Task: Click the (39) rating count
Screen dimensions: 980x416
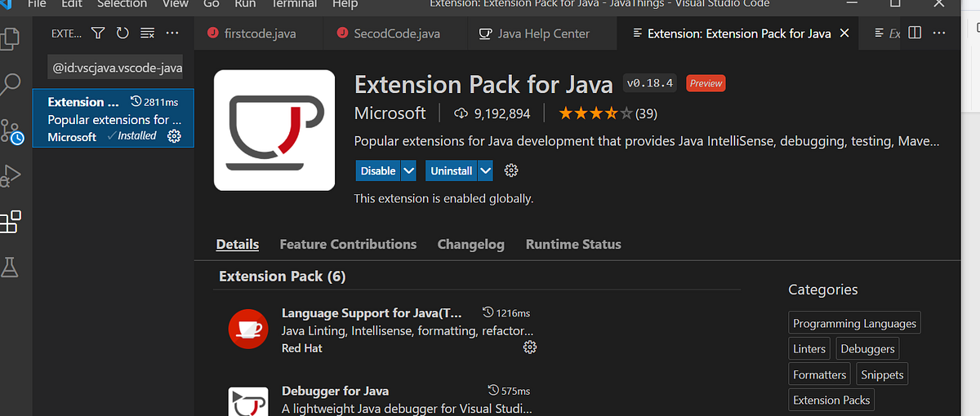Action: [646, 113]
